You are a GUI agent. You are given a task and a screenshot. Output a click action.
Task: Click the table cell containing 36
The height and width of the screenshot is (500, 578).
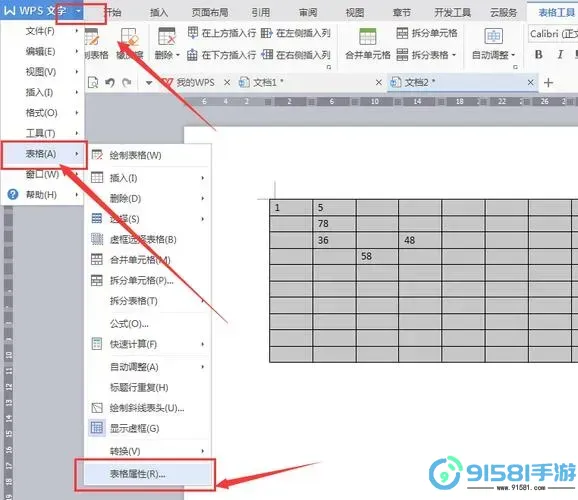pos(334,240)
